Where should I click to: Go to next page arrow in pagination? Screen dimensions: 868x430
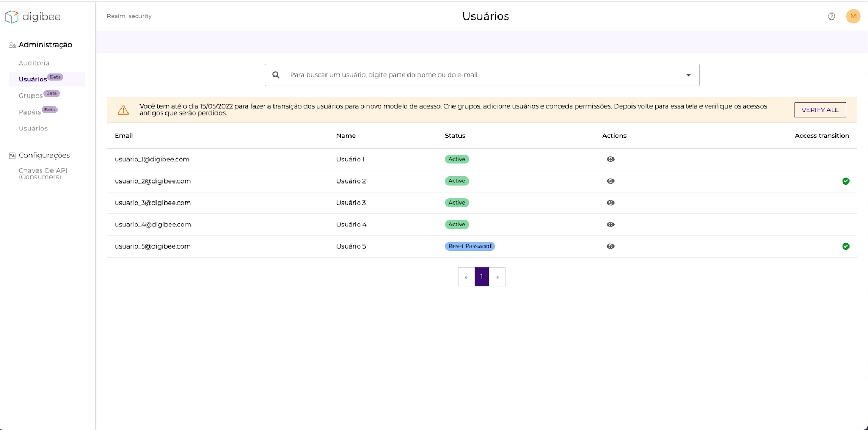[x=497, y=277]
